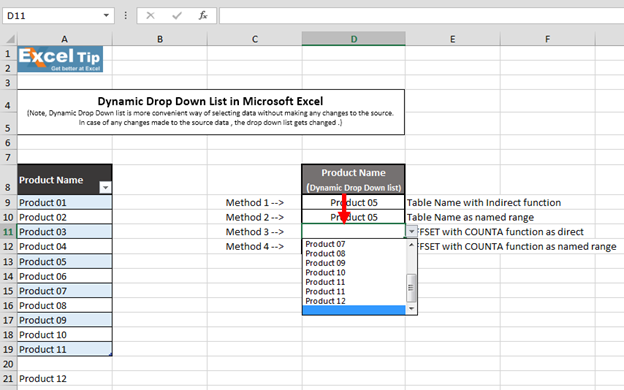Choose Product 10 from dropdown list

click(354, 273)
